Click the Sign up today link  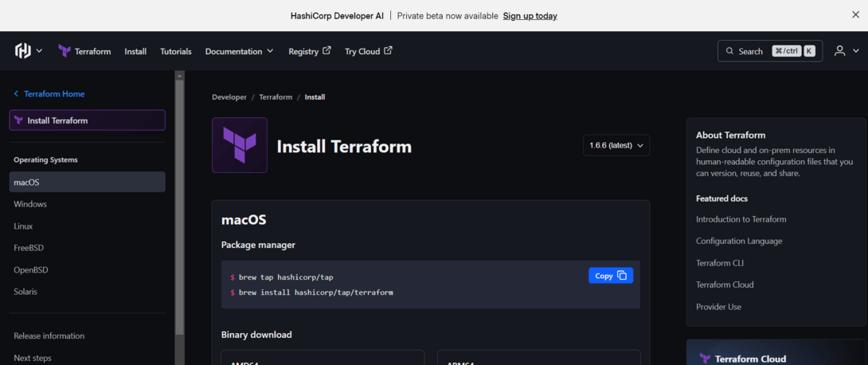click(530, 16)
